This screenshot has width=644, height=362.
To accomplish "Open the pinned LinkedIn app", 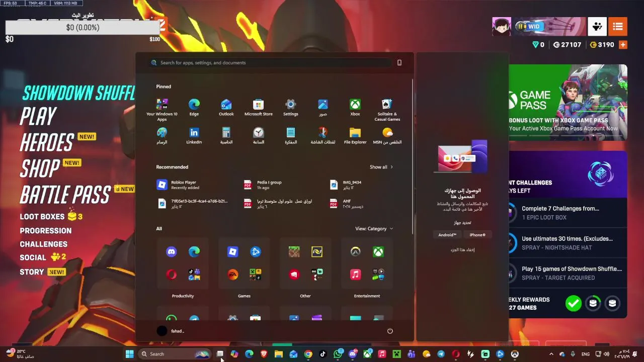I will coord(194,136).
